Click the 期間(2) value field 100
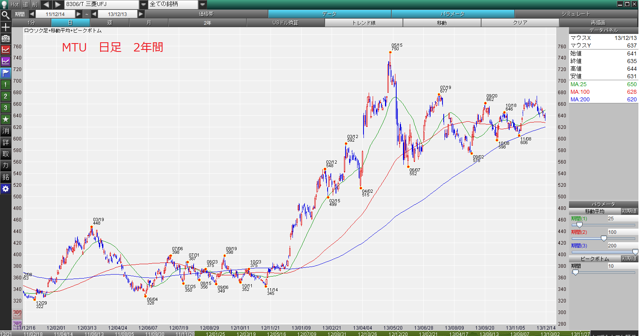644x336 pixels. tap(622, 232)
